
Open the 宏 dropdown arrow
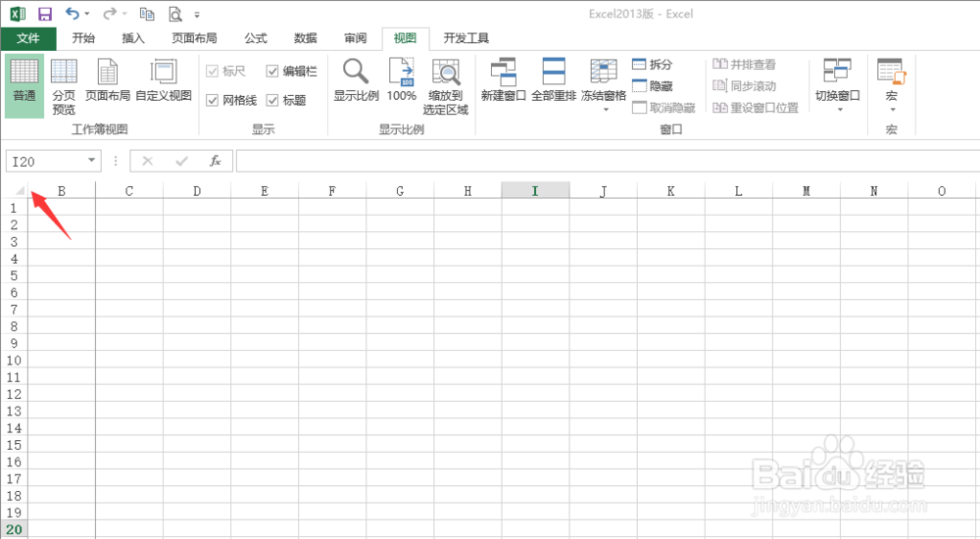click(x=893, y=110)
